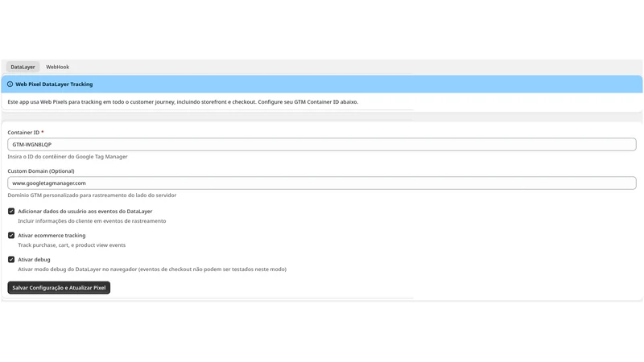Click the Container ID field label
Image resolution: width=644 pixels, height=362 pixels.
click(23, 133)
